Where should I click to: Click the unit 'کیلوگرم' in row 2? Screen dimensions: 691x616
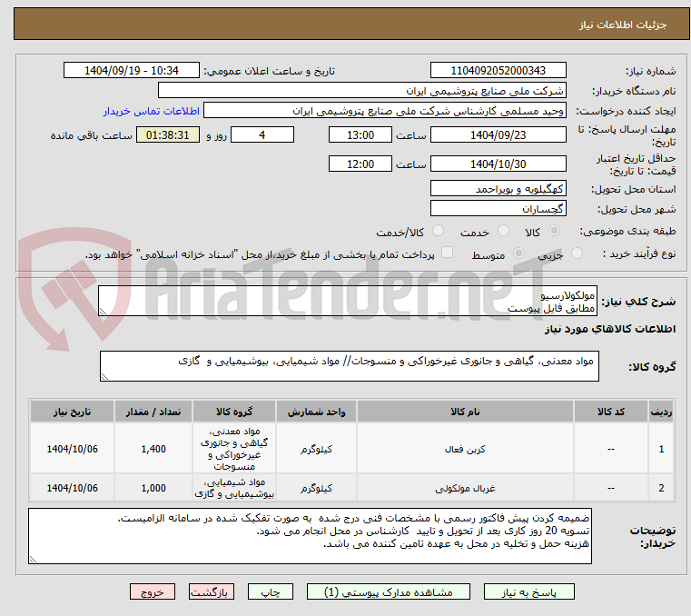coord(316,489)
